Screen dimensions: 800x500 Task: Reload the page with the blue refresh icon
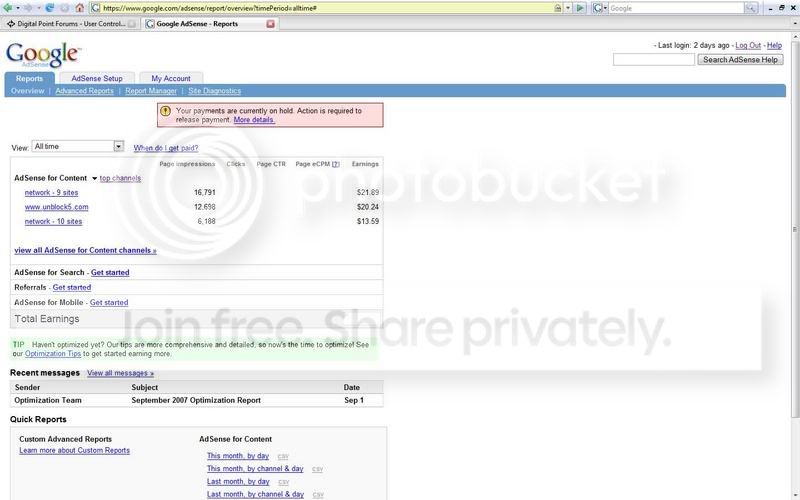[x=49, y=8]
